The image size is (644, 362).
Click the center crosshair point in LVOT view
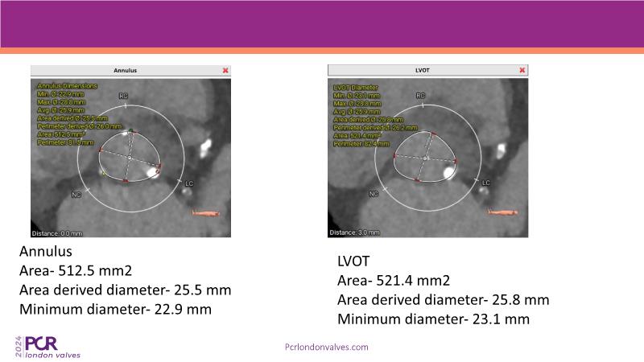pos(425,157)
